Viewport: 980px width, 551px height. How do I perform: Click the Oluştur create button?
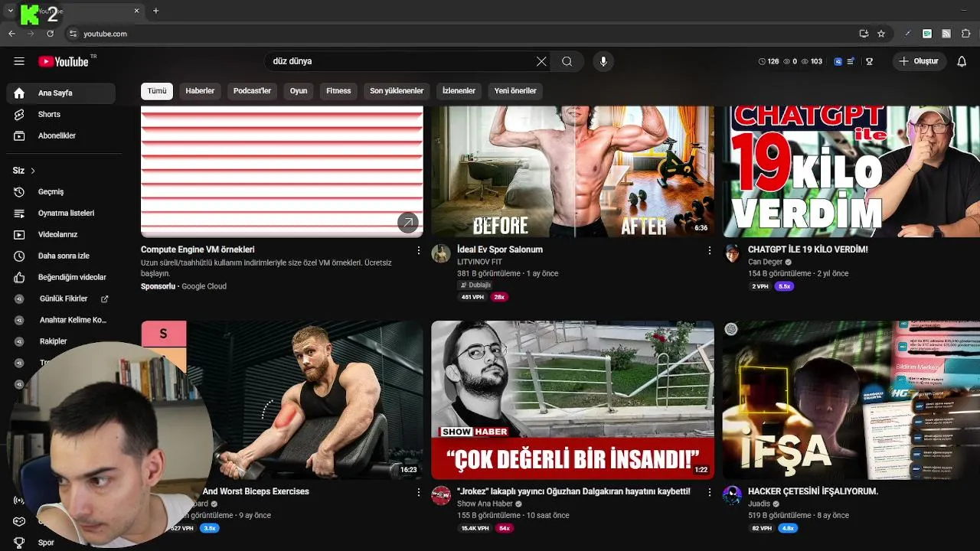pos(919,61)
